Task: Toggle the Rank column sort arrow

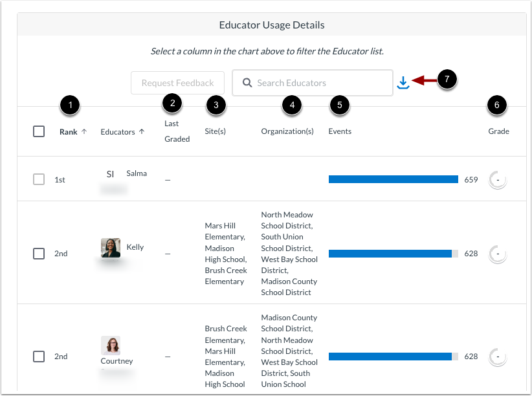Action: (83, 131)
